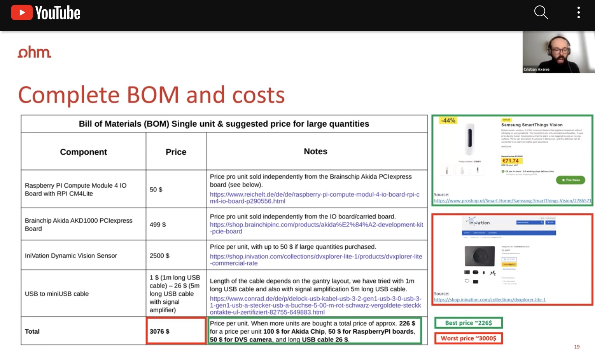Click the 'Complete BOM and costs' slide title
This screenshot has height=364, width=595.
coord(151,95)
